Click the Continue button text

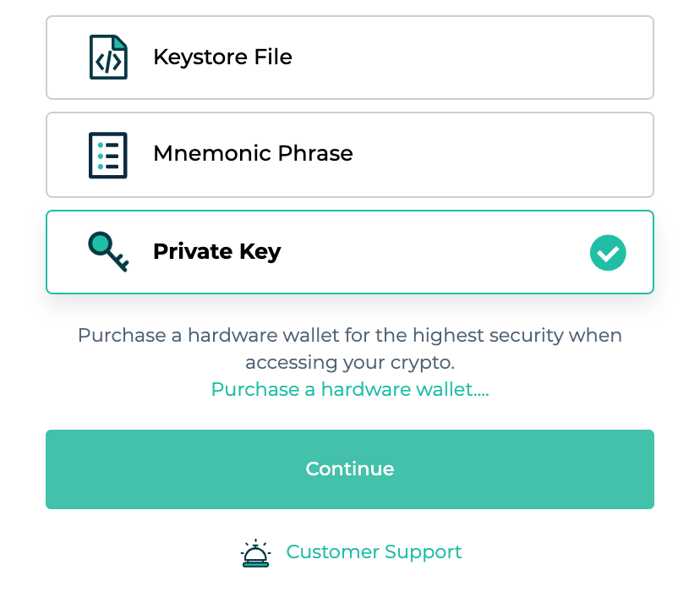tap(350, 469)
